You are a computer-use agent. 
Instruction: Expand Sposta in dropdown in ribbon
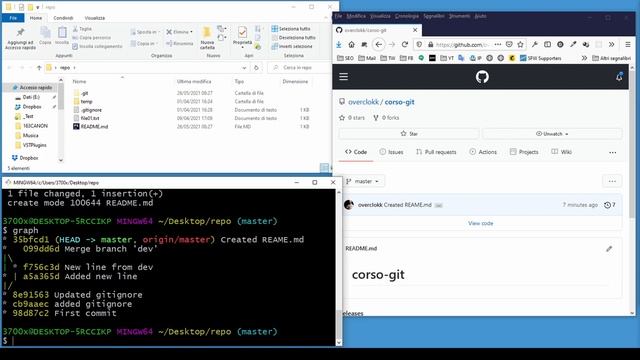click(158, 32)
